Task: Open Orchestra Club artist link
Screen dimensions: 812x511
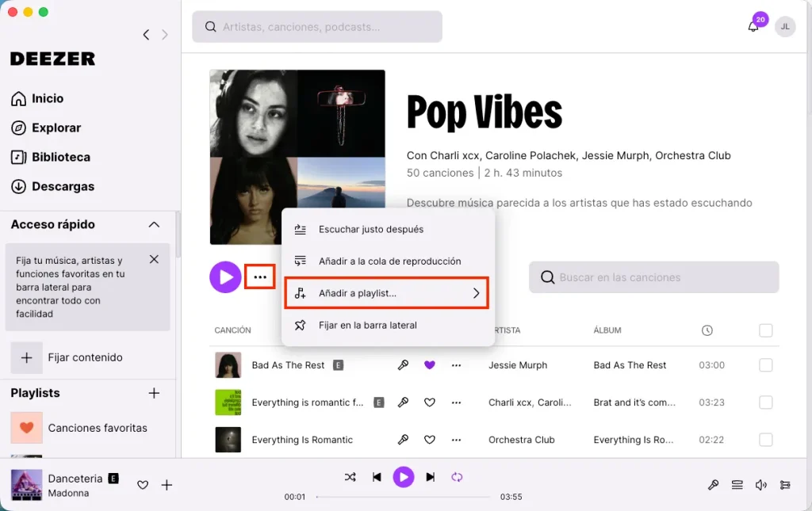Action: (522, 440)
